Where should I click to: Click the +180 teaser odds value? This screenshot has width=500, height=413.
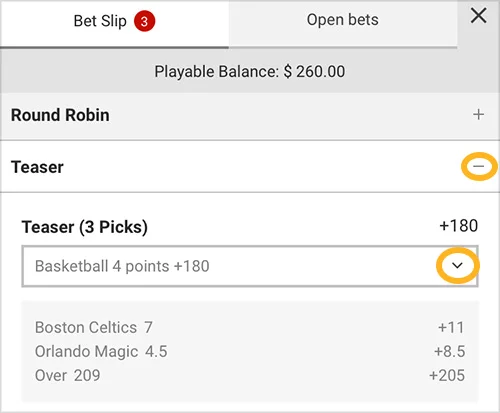point(459,226)
